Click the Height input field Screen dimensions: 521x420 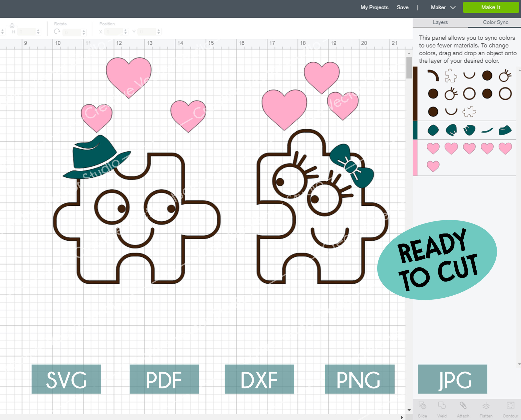coord(27,32)
